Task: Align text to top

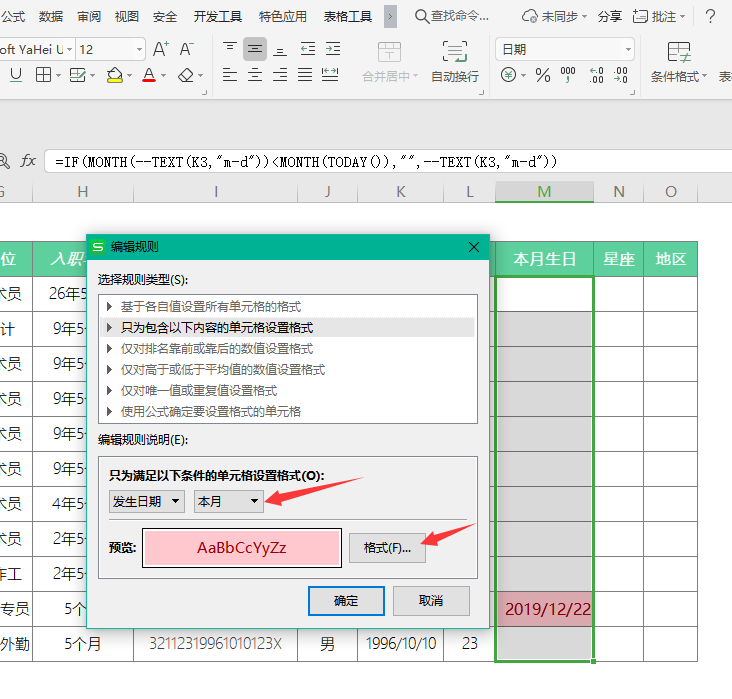Action: 229,49
